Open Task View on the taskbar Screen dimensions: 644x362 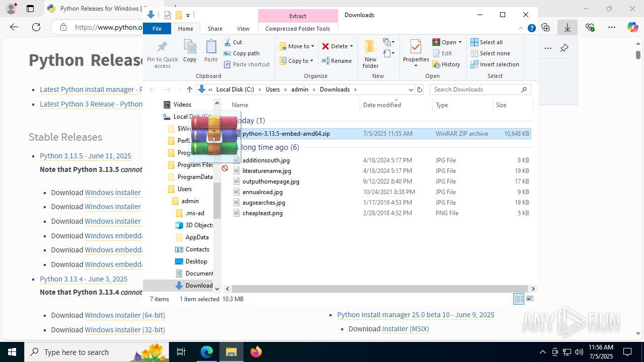[181, 352]
